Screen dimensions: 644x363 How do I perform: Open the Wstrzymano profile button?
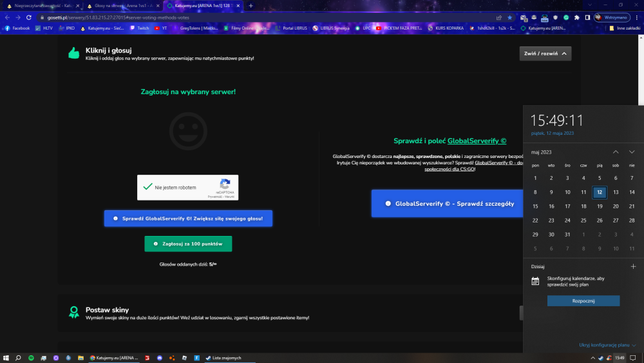[612, 17]
